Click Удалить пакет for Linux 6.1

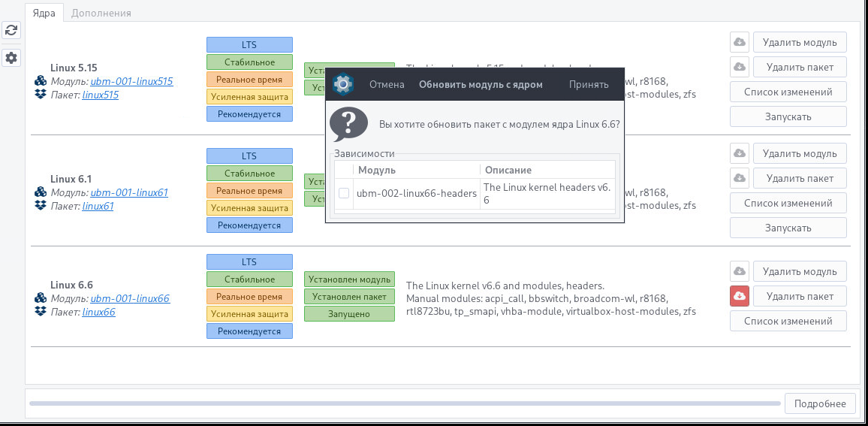pyautogui.click(x=800, y=178)
